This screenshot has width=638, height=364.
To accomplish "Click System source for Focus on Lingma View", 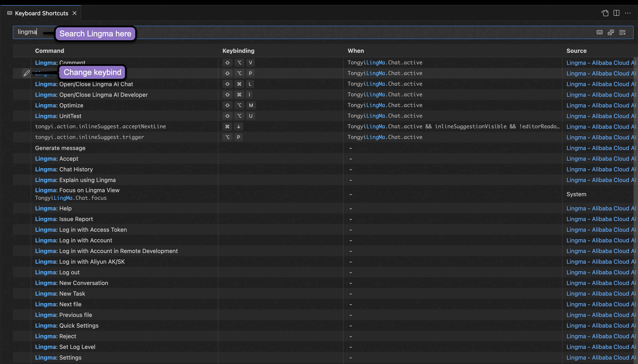I will click(576, 194).
